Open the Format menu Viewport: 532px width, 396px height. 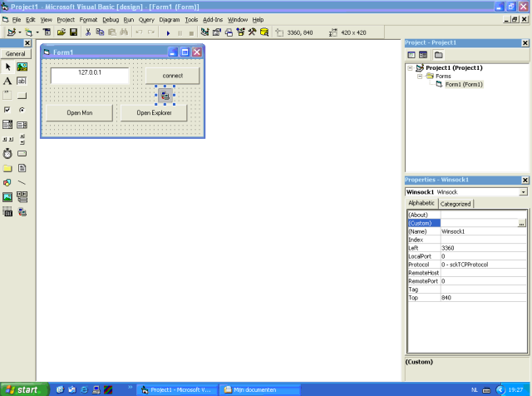pos(88,20)
